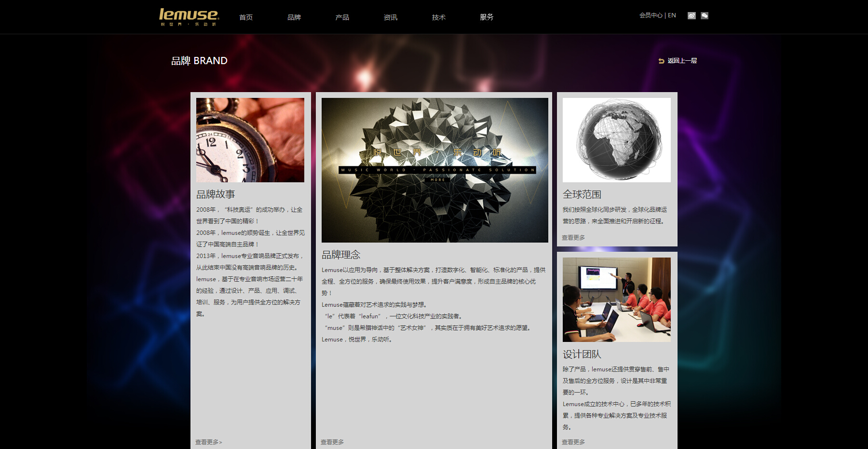Open the wireframe globe thumbnail

coord(617,140)
